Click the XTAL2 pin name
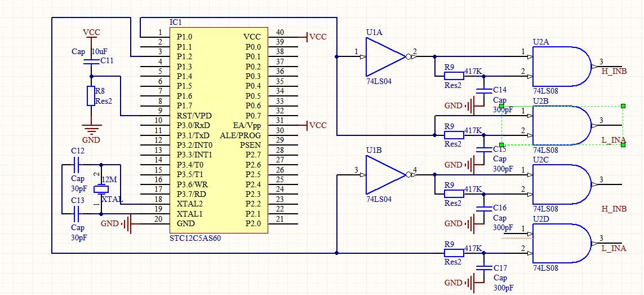The height and width of the screenshot is (295, 644). pos(189,204)
